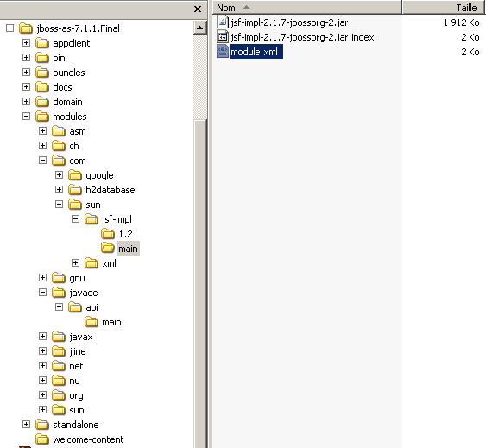Select the bundles folder label
The width and height of the screenshot is (486, 448).
(x=69, y=73)
